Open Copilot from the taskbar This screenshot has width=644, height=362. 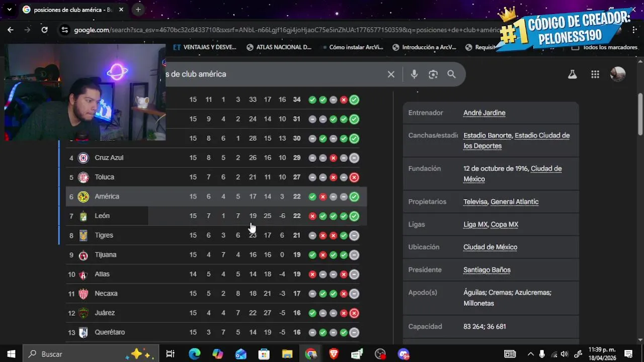pyautogui.click(x=217, y=354)
